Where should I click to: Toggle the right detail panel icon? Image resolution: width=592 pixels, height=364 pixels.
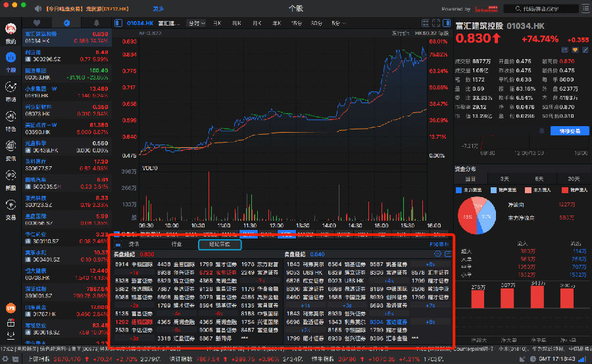(447, 23)
